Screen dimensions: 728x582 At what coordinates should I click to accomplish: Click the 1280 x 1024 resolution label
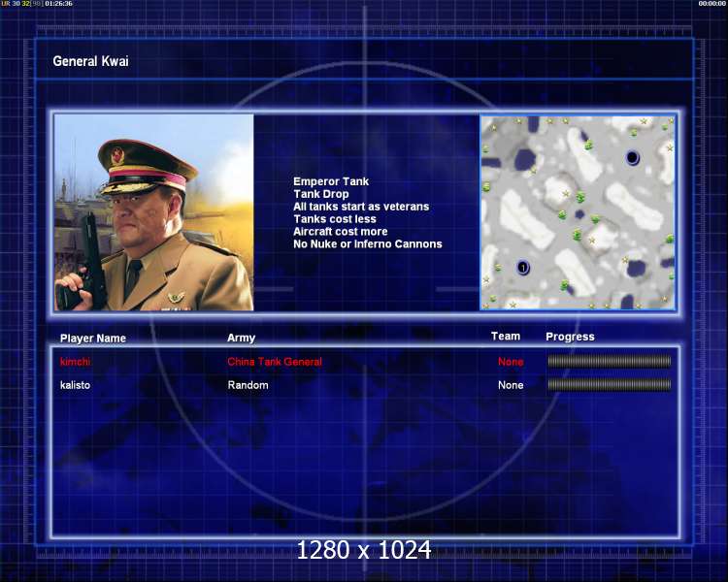pyautogui.click(x=364, y=550)
